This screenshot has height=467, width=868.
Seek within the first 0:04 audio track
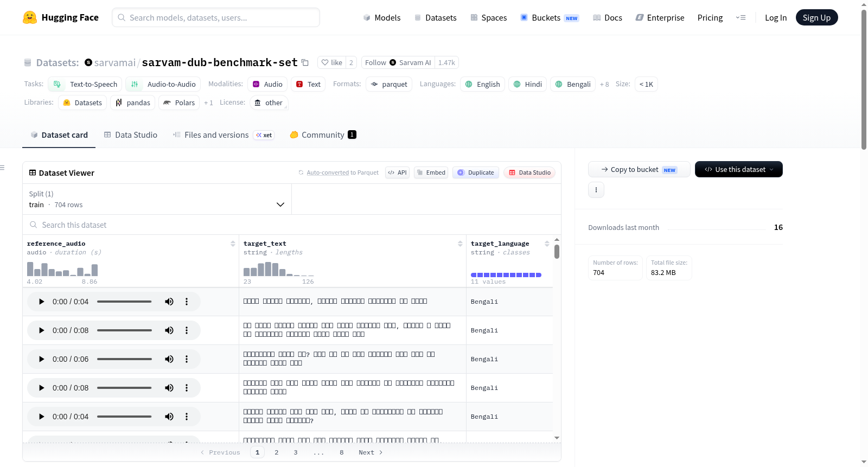(124, 302)
